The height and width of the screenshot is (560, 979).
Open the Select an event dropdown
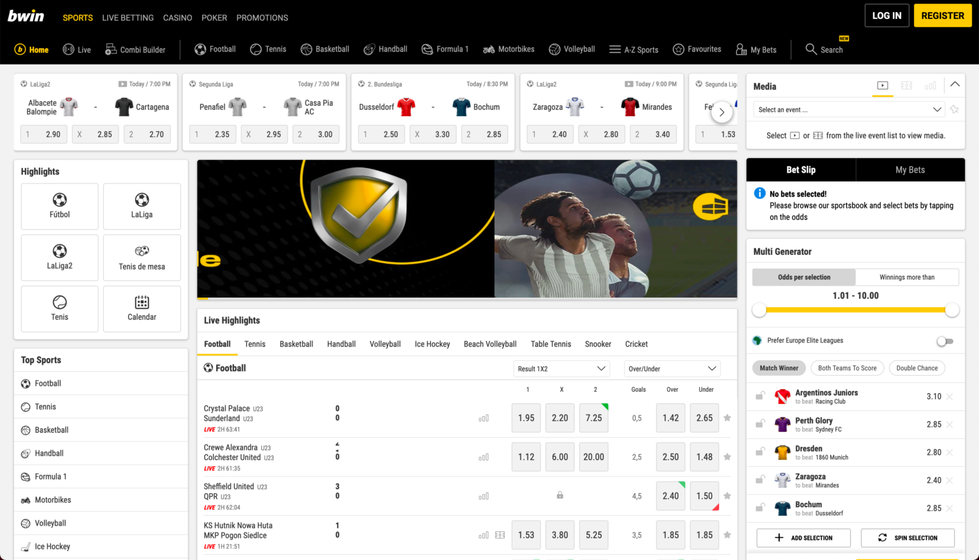[849, 110]
